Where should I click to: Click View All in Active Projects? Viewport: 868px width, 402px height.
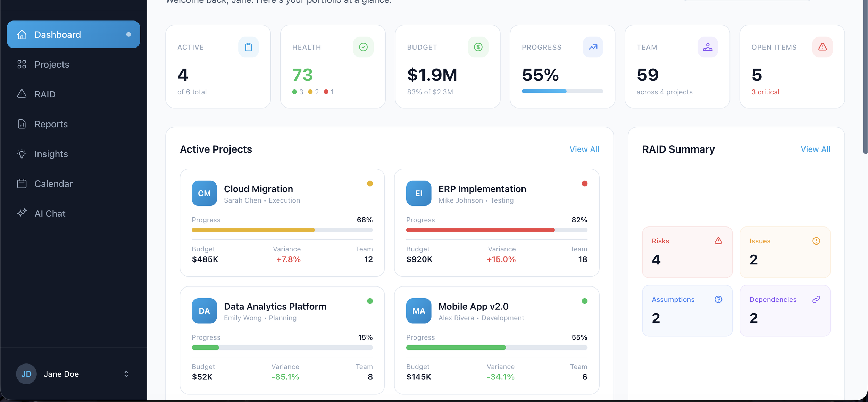[584, 149]
